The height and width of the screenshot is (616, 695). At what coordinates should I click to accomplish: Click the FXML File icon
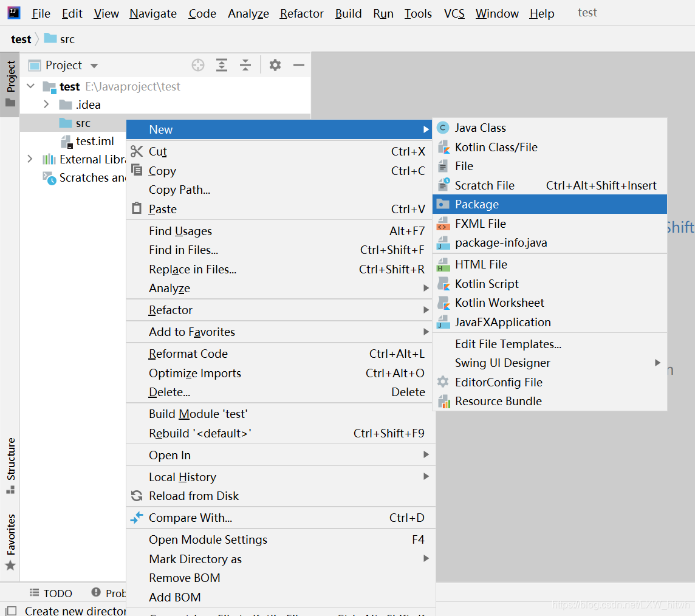point(443,224)
